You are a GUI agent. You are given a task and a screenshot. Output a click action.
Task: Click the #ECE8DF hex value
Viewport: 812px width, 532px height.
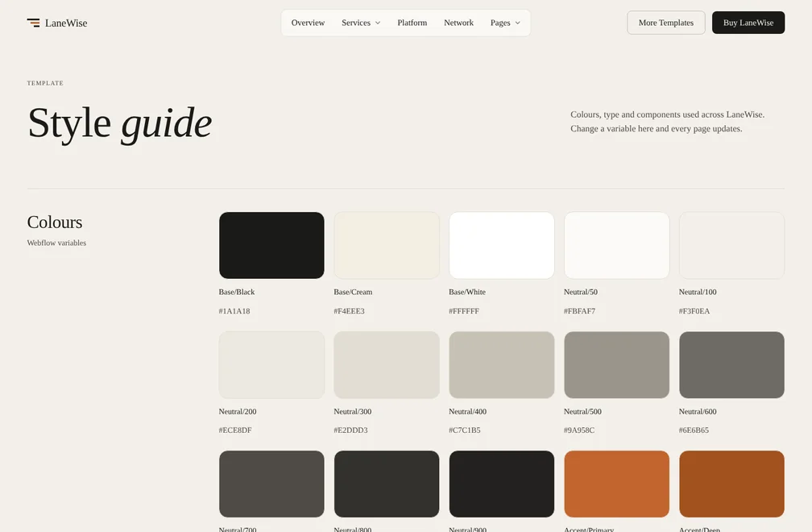[x=235, y=430]
